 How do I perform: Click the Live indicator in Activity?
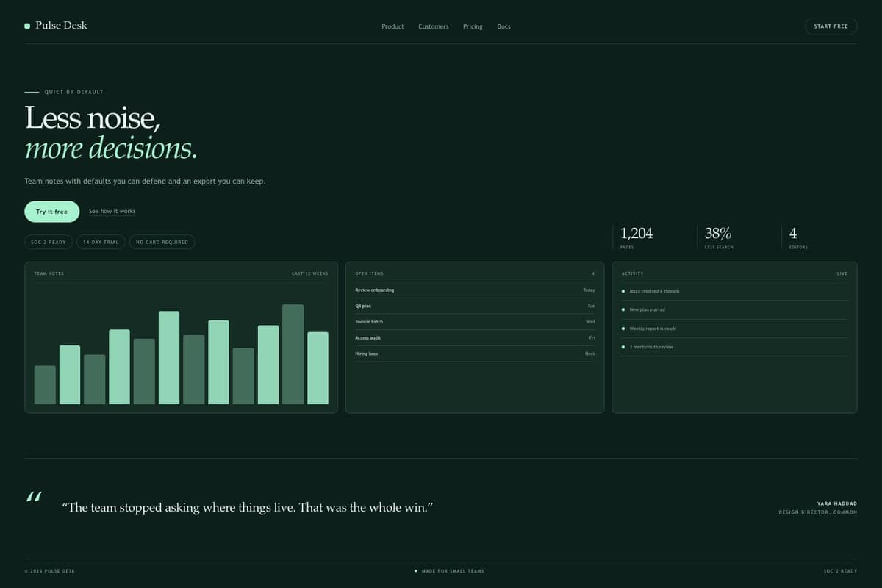842,273
